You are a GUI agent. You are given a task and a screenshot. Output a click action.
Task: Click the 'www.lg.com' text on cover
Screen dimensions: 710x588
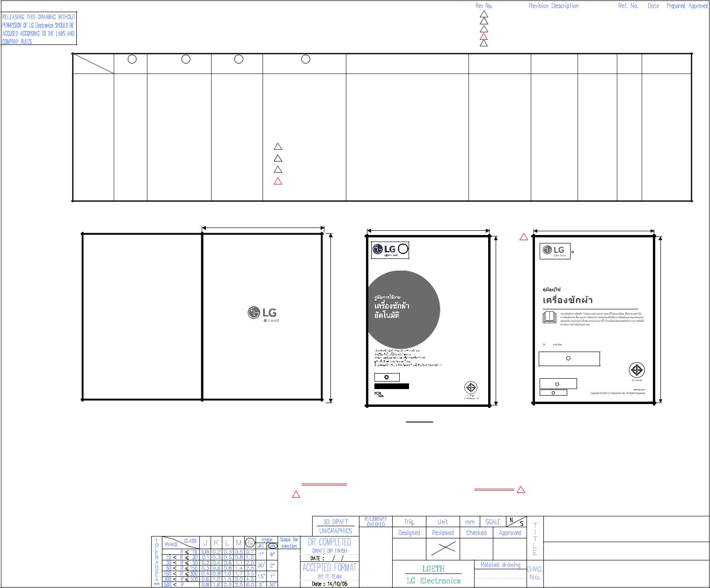tap(639, 389)
